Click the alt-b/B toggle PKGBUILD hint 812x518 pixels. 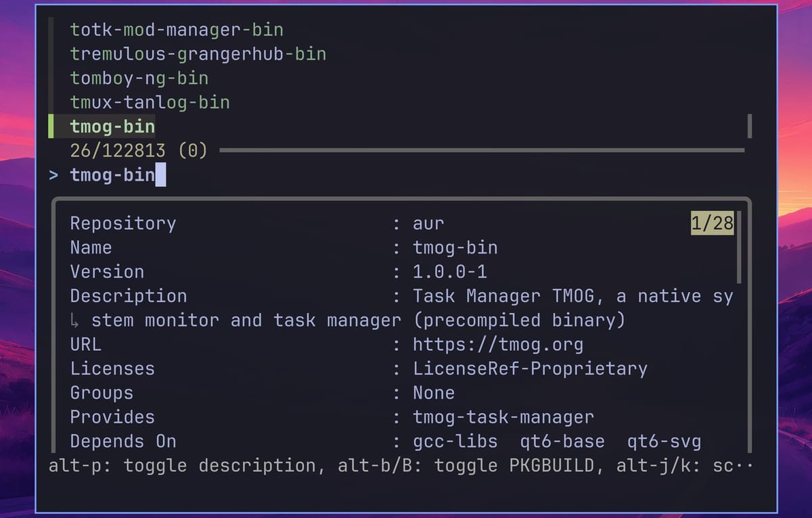point(466,466)
